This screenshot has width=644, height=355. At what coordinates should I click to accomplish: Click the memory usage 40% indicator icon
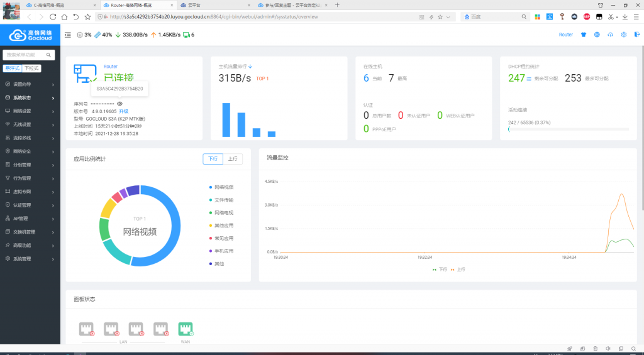click(97, 35)
